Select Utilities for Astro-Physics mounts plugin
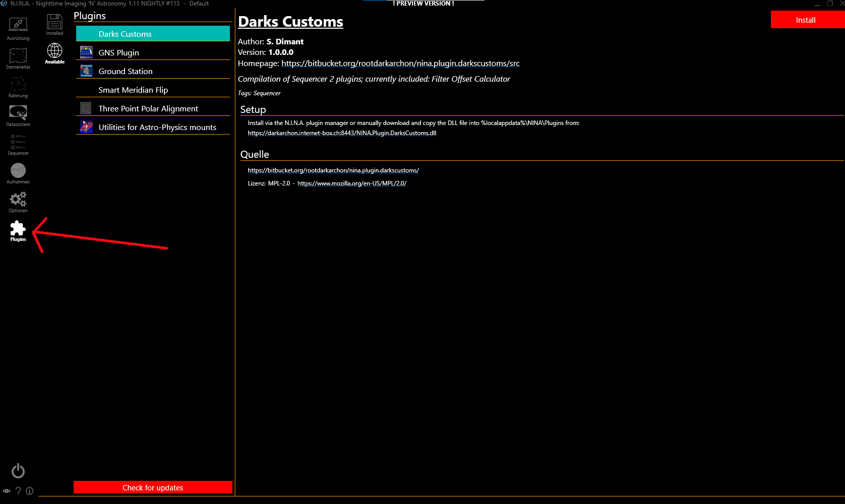 153,127
